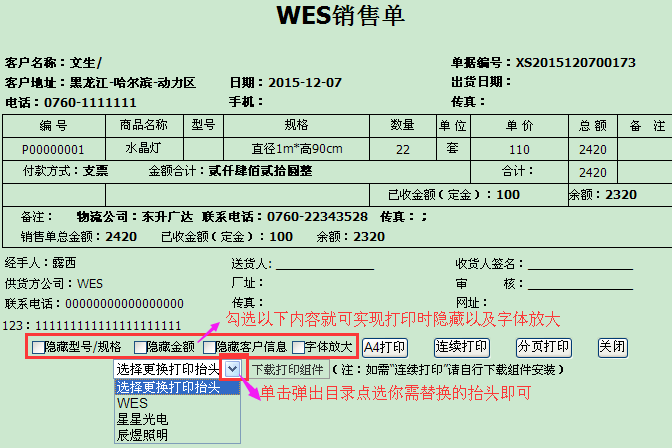Viewport: 672px width, 448px height.
Task: Toggle the 字体放大 checkbox
Action: coord(298,348)
